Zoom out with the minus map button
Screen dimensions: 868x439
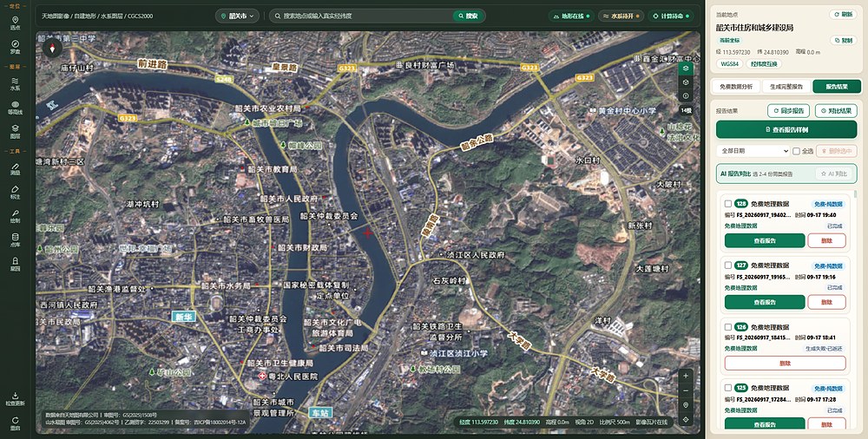[686, 390]
